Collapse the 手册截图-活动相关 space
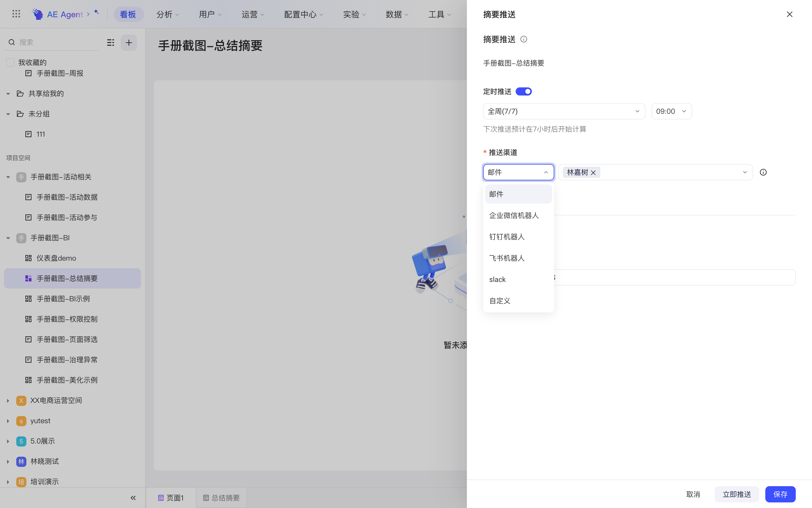 tap(8, 177)
